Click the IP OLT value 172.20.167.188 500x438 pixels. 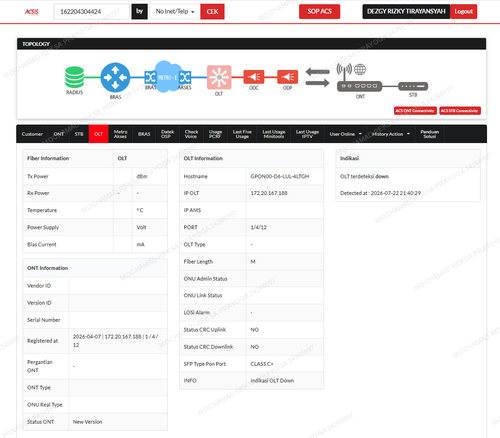coord(269,193)
